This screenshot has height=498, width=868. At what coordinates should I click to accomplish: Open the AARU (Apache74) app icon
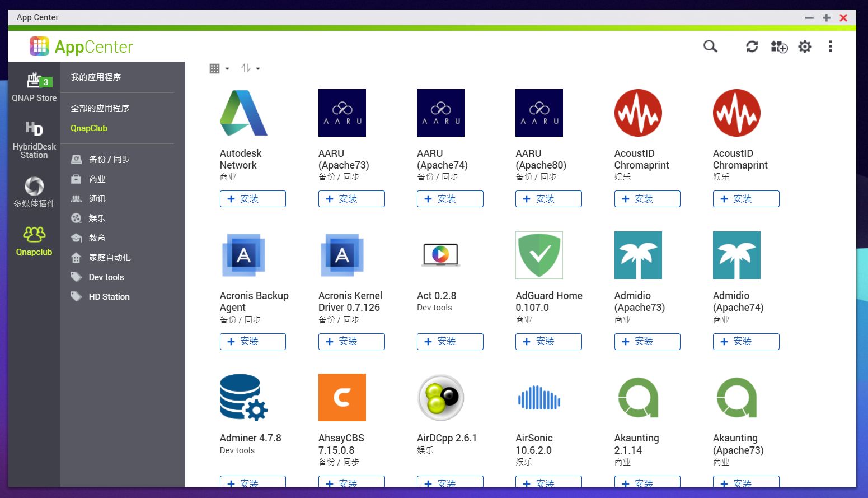pos(440,113)
